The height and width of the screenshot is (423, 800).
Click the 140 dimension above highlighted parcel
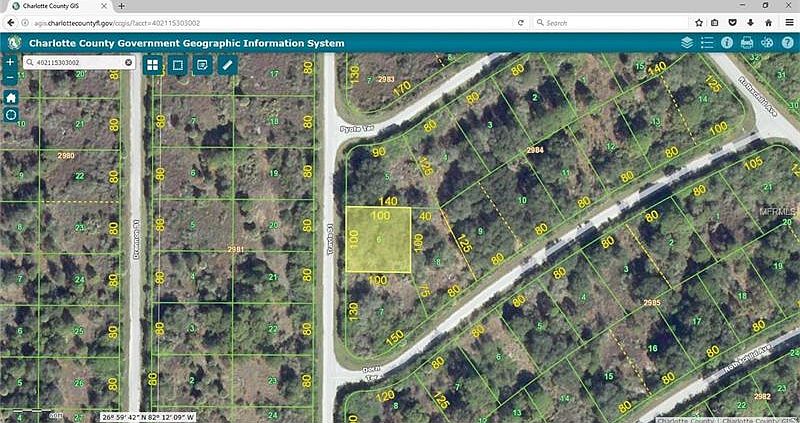coord(388,201)
